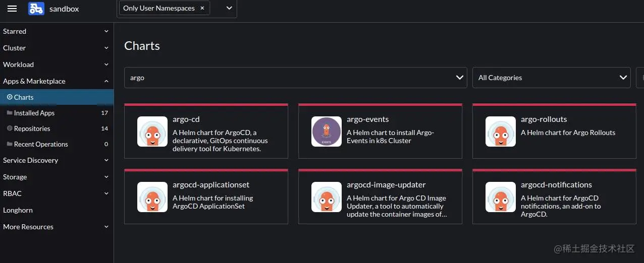Open the namespace filter dropdown arrow
Image resolution: width=644 pixels, height=263 pixels.
coord(229,8)
